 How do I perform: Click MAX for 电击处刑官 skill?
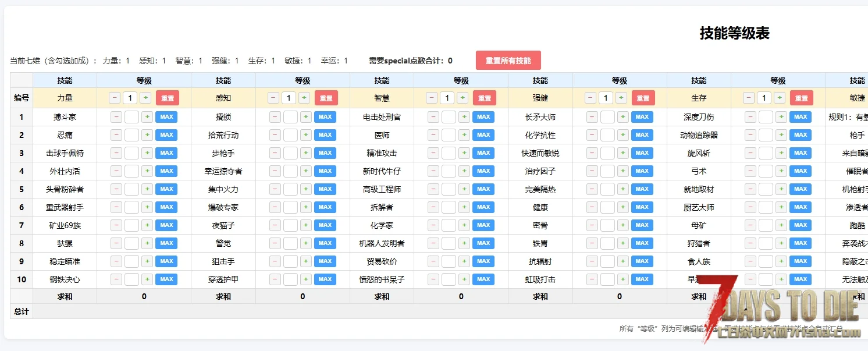pyautogui.click(x=483, y=117)
